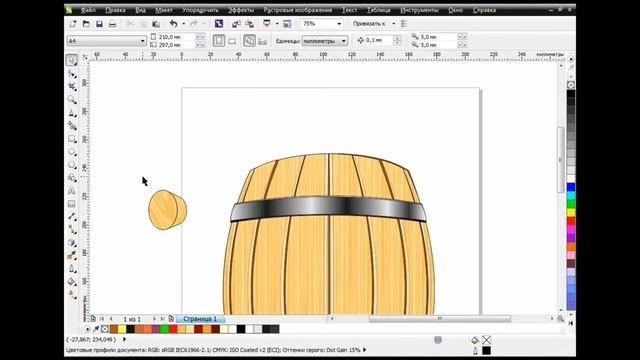The image size is (640, 360).
Task: Open the Правка menu
Action: 115,10
